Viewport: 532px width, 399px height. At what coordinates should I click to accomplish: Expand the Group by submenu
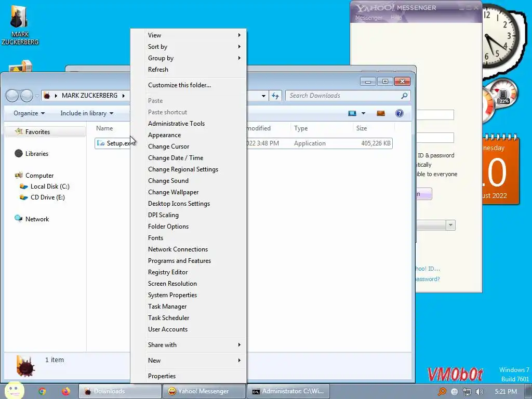[188, 58]
